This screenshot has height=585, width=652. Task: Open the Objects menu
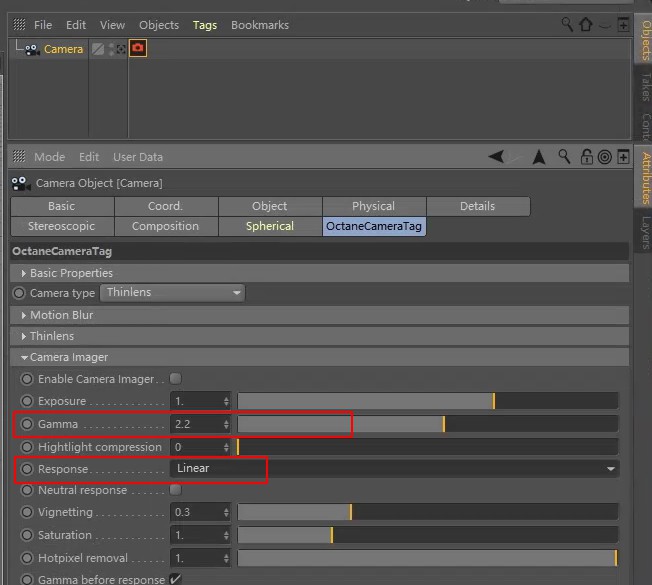tap(159, 25)
